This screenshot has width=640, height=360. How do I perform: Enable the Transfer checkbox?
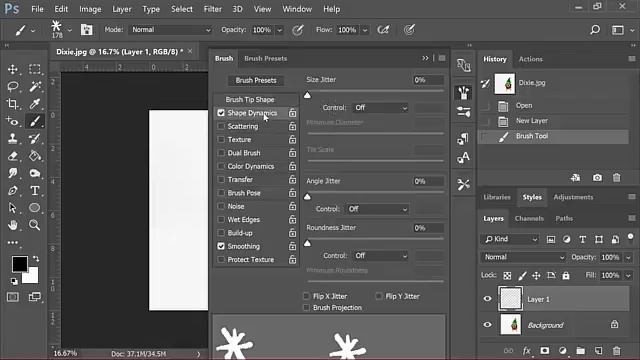pos(221,180)
